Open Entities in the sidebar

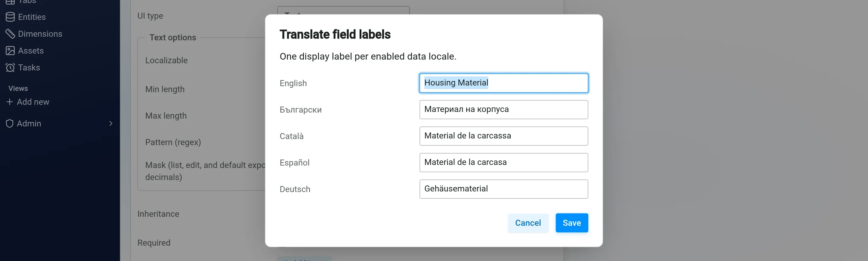[x=32, y=17]
